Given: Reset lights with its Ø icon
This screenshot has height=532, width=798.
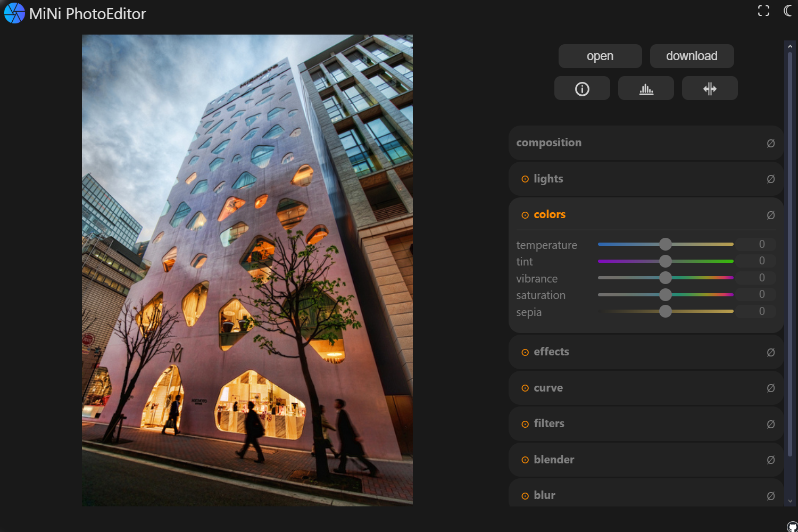Looking at the screenshot, I should [x=770, y=179].
